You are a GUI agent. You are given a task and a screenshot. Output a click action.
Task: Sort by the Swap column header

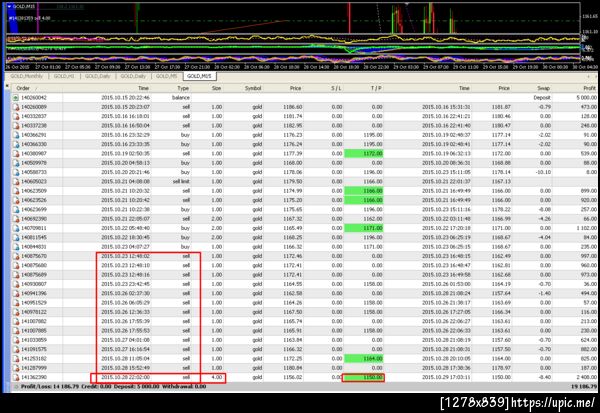543,88
